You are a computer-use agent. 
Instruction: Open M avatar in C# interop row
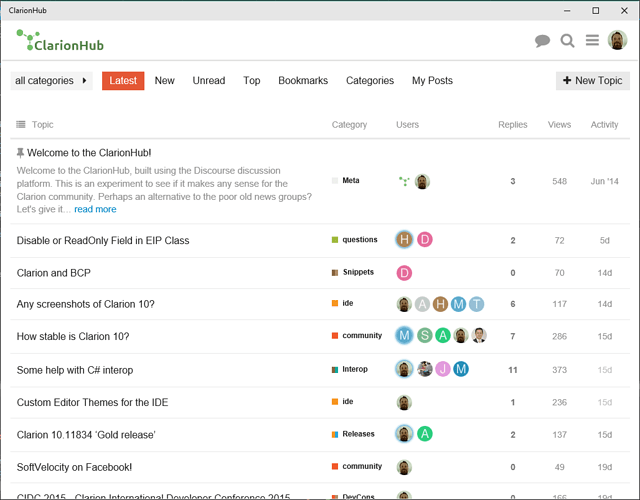click(x=461, y=369)
